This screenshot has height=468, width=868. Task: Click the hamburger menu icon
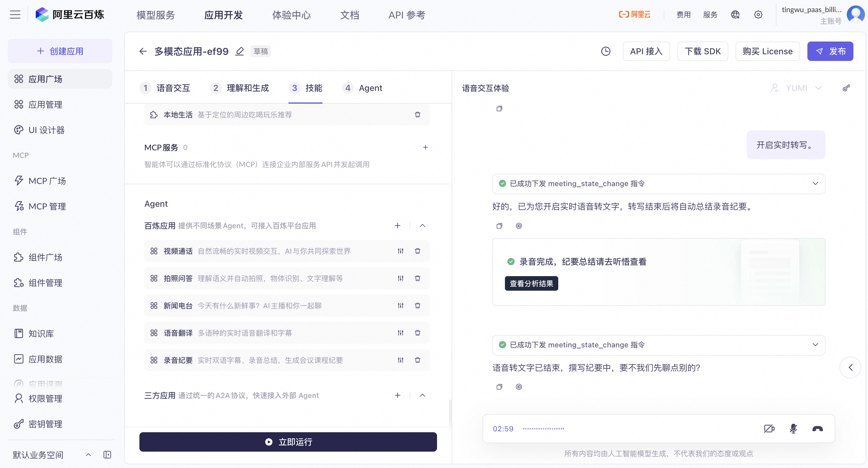pos(15,15)
